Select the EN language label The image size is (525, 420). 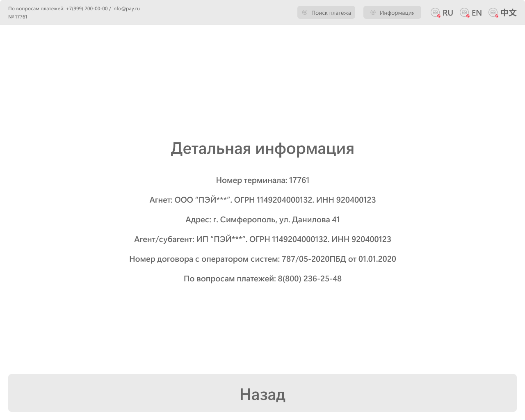(477, 12)
